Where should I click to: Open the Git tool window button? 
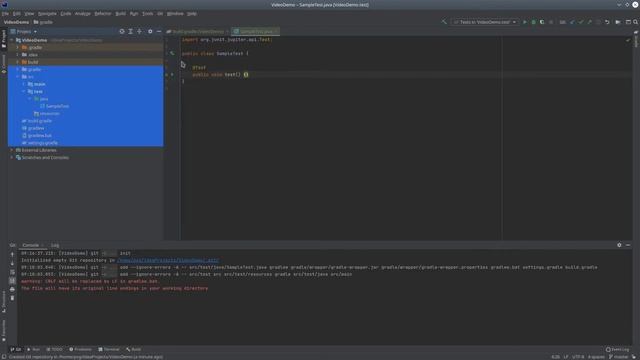[x=16, y=349]
